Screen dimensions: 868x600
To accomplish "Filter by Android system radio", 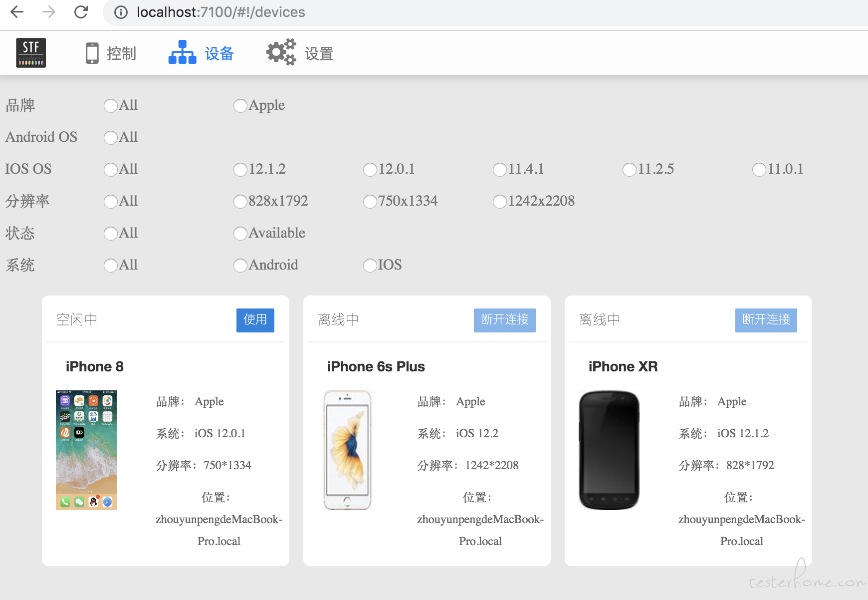I will pos(240,266).
